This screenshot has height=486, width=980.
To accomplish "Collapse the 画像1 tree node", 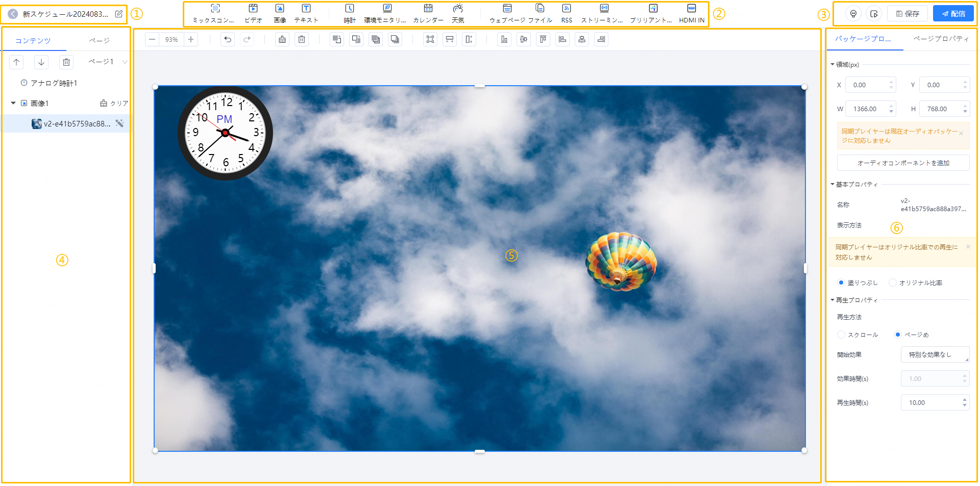I will pyautogui.click(x=13, y=104).
